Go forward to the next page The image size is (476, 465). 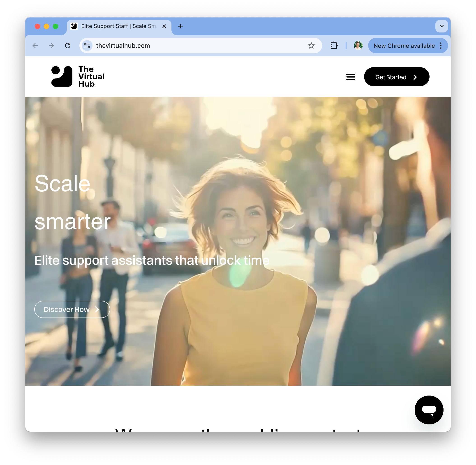51,46
